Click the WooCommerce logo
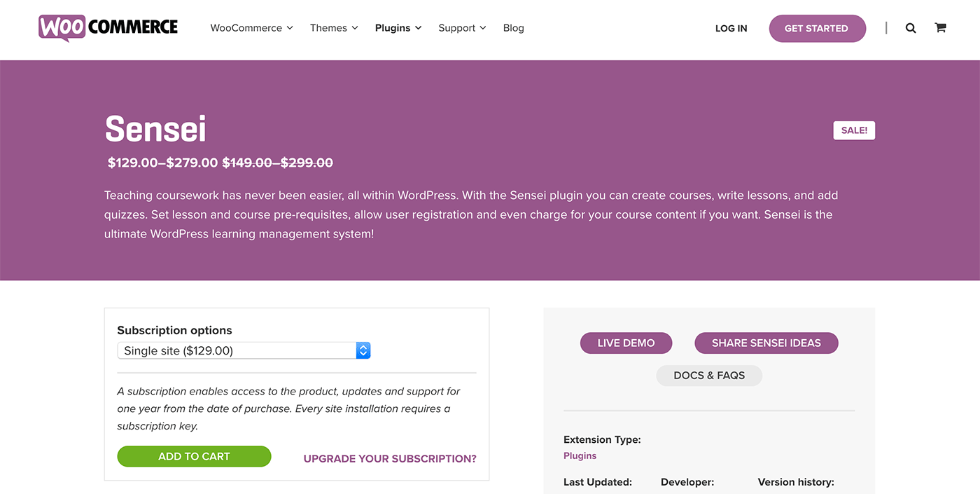 108,28
